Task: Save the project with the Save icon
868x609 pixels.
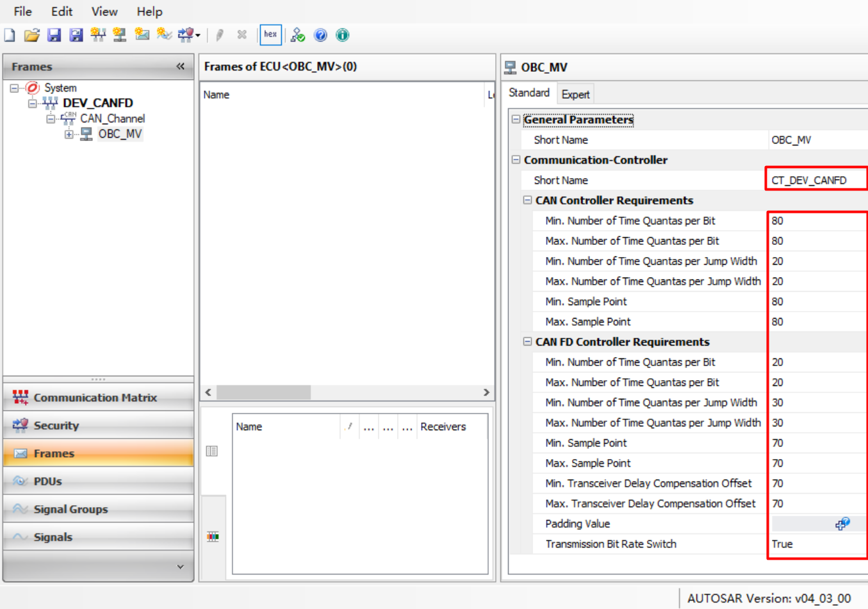Action: [54, 35]
